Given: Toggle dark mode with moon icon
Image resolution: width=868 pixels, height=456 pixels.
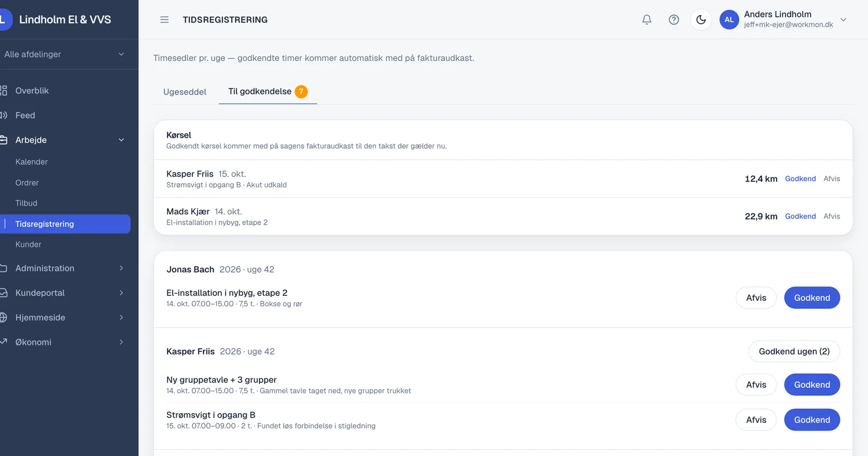Looking at the screenshot, I should point(701,20).
